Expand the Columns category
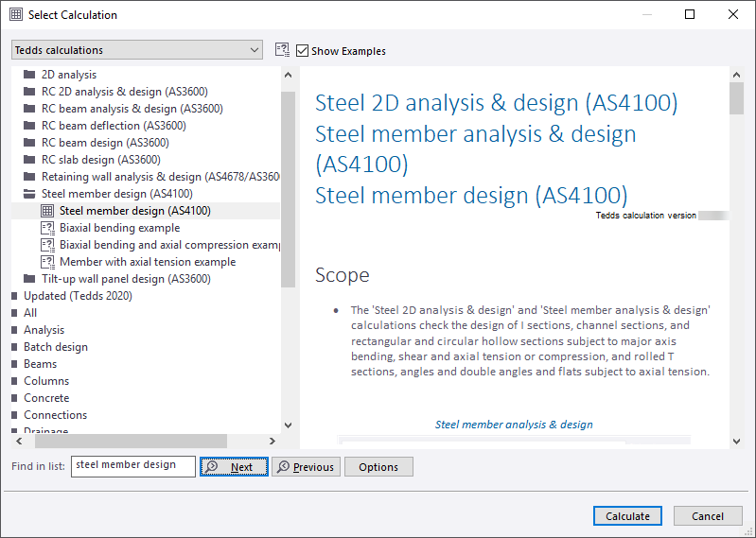Viewport: 756px width, 538px height. click(x=14, y=381)
